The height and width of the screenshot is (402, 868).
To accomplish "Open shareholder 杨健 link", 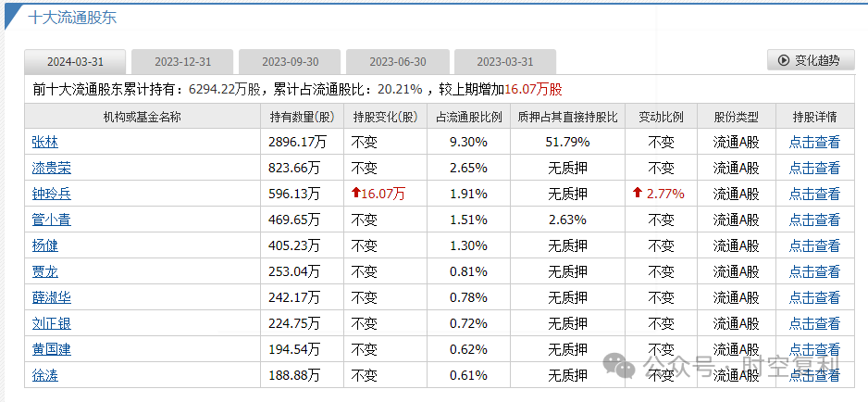I will tap(44, 245).
